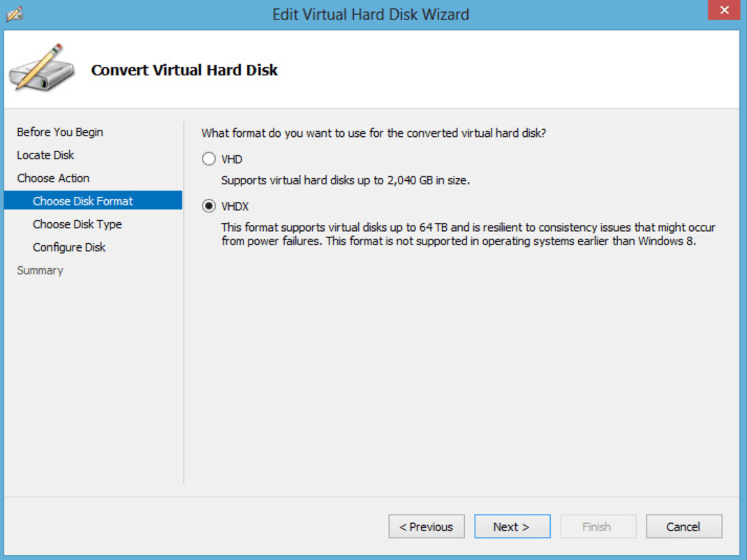Viewport: 747px width, 560px height.
Task: Click the disk with pencil header icon
Action: [x=41, y=70]
